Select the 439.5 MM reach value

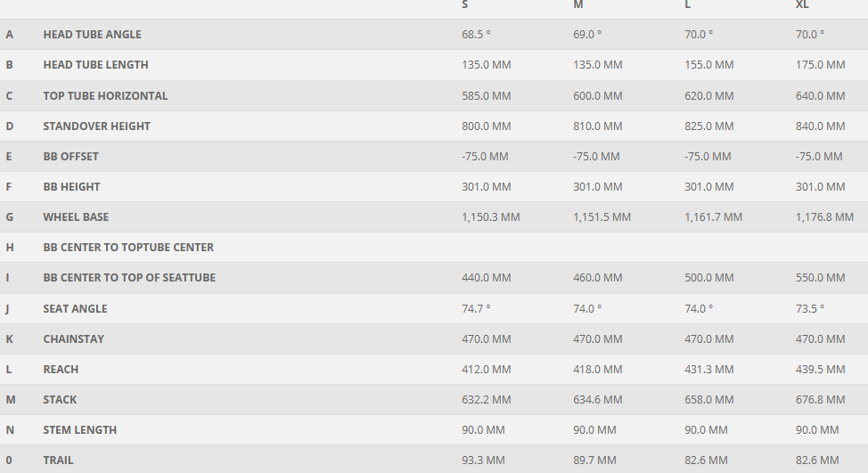click(820, 370)
